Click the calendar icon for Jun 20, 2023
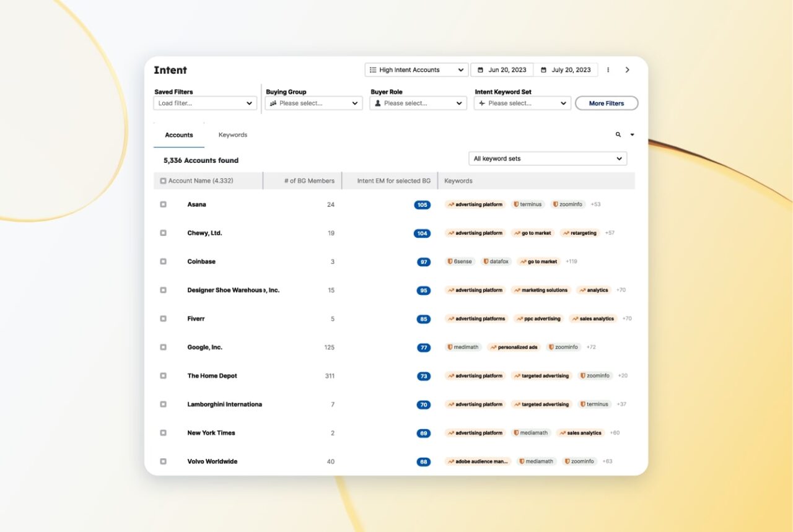 (x=481, y=70)
